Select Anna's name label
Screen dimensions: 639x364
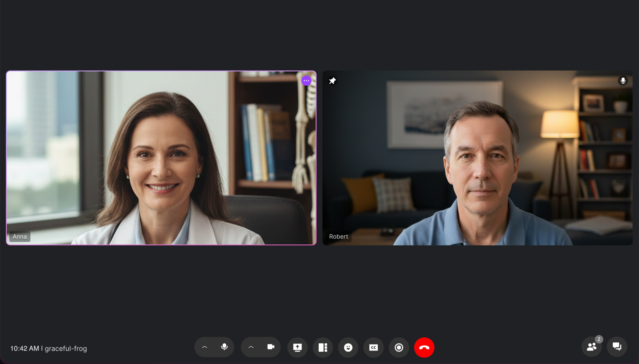pos(20,236)
